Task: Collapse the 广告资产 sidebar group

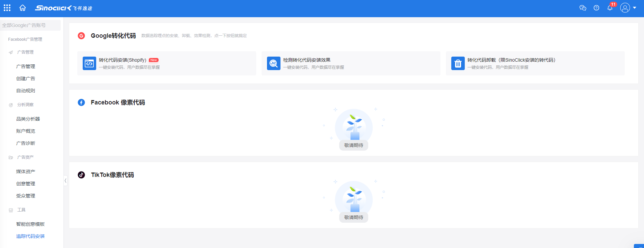Action: pyautogui.click(x=25, y=157)
